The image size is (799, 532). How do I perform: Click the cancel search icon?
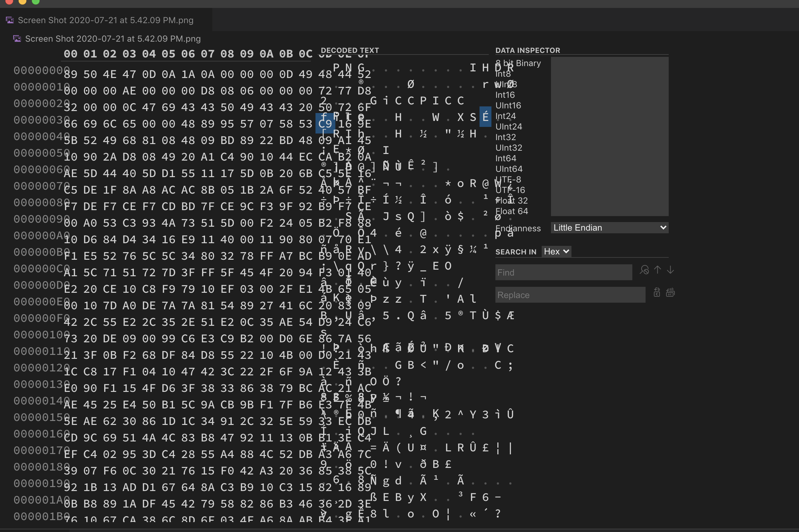[644, 270]
